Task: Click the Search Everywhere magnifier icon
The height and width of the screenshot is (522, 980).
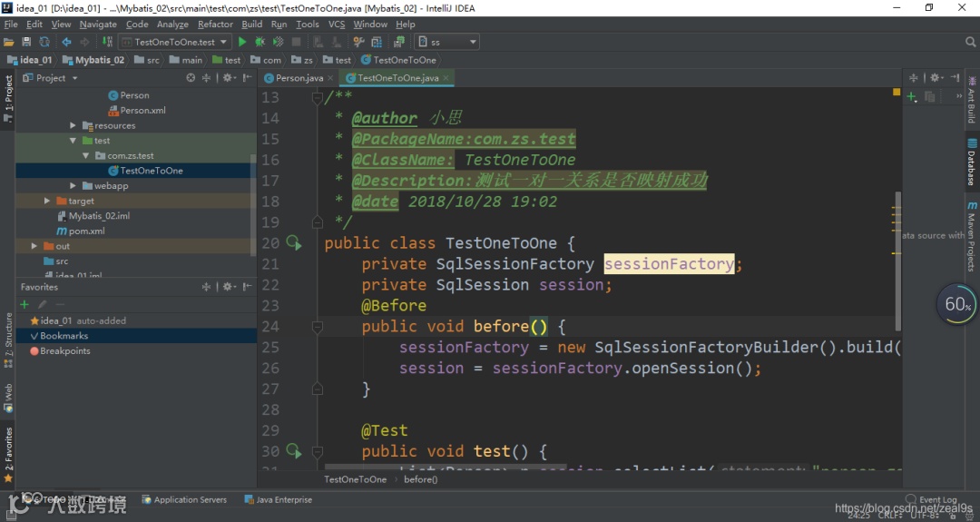Action: click(x=970, y=42)
